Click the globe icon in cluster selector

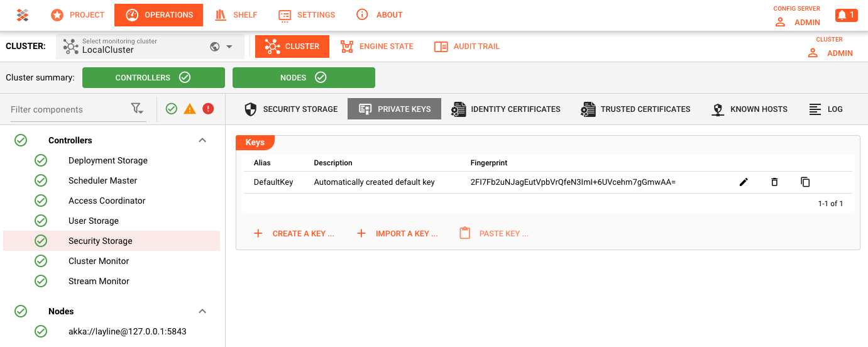point(215,47)
